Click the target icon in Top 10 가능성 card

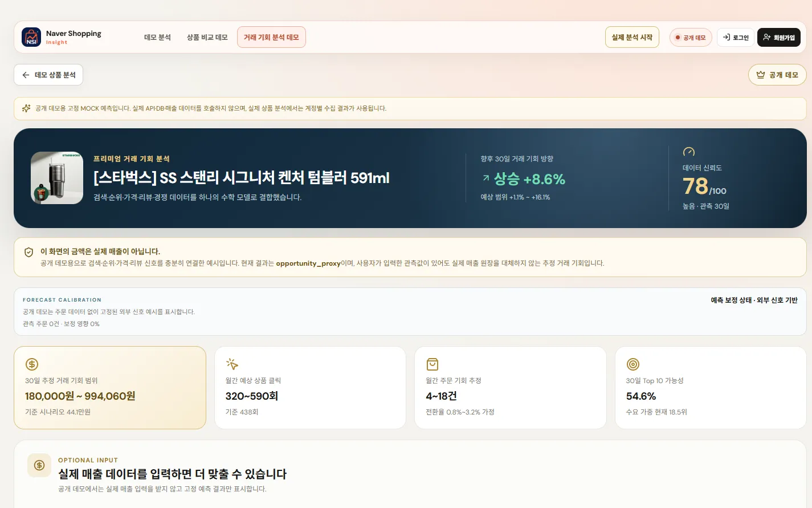[x=633, y=364]
